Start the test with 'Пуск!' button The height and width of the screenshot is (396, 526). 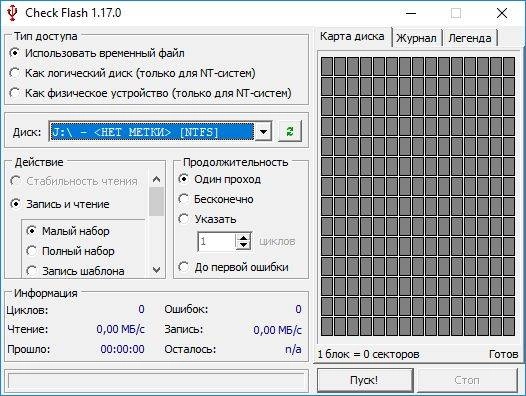pyautogui.click(x=365, y=380)
